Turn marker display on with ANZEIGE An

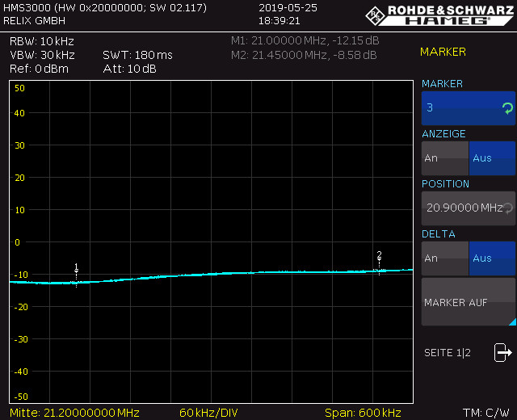[445, 158]
